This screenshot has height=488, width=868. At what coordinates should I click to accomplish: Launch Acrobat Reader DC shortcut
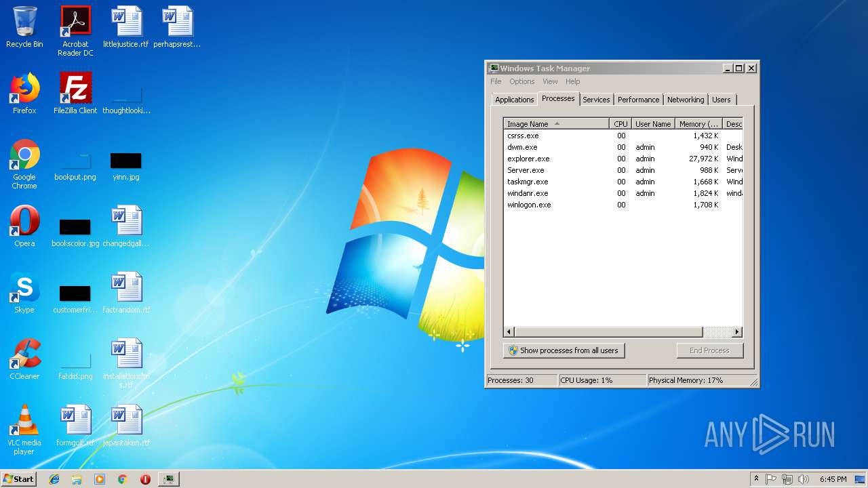[75, 31]
